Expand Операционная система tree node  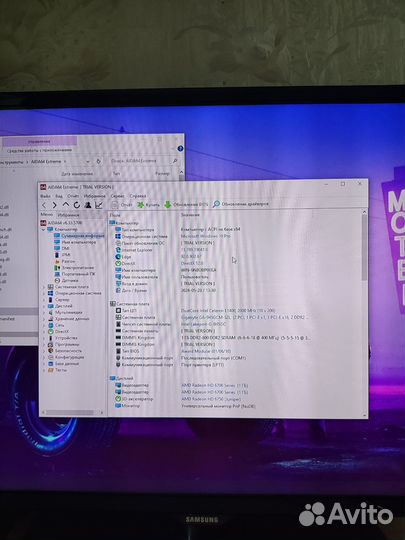click(x=44, y=293)
